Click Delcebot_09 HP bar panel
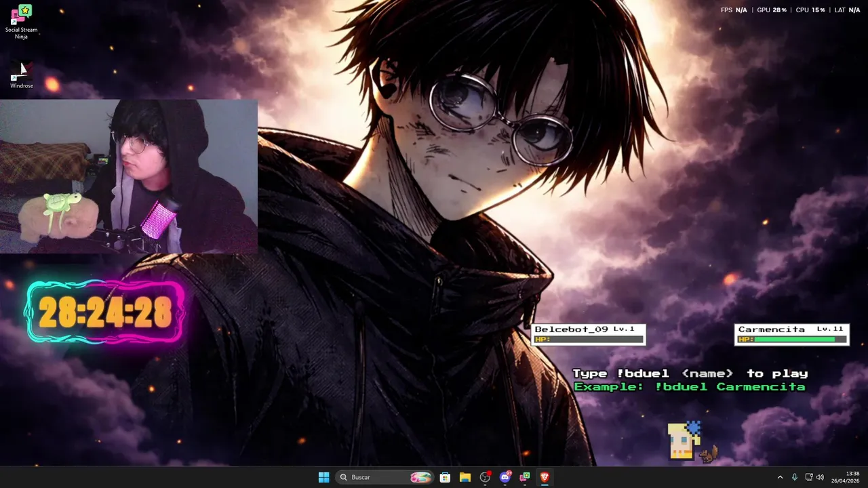Image resolution: width=868 pixels, height=488 pixels. point(589,334)
